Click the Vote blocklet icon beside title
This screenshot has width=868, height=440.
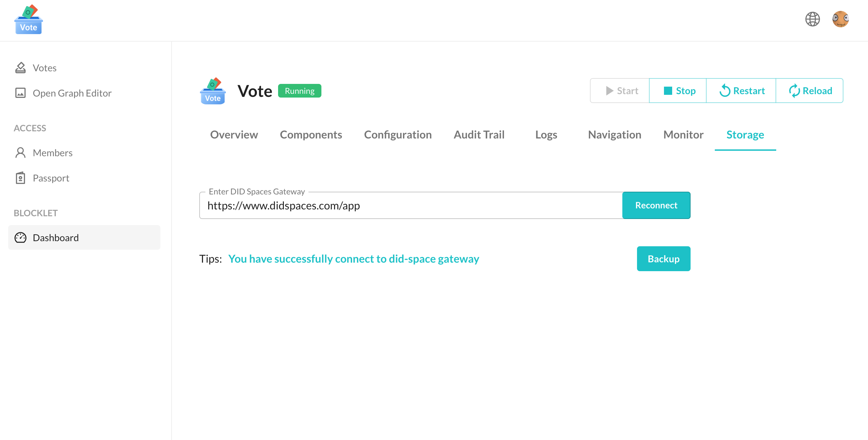click(x=213, y=91)
